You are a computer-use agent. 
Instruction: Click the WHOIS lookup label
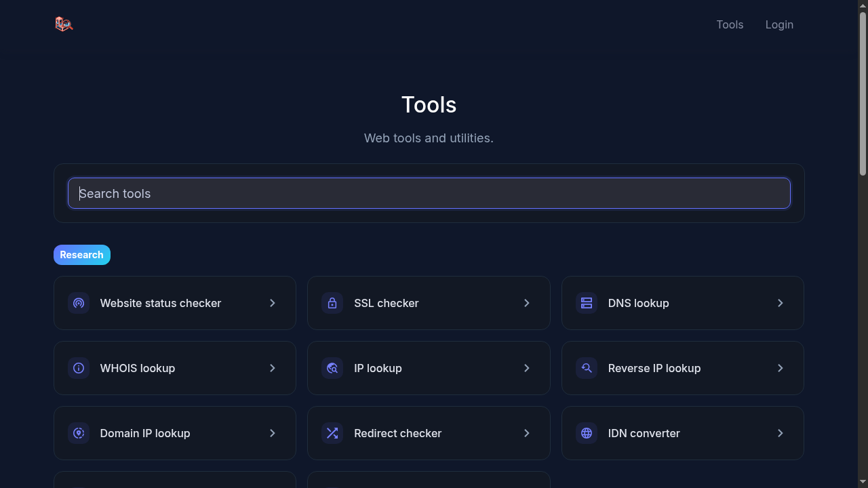click(x=138, y=368)
